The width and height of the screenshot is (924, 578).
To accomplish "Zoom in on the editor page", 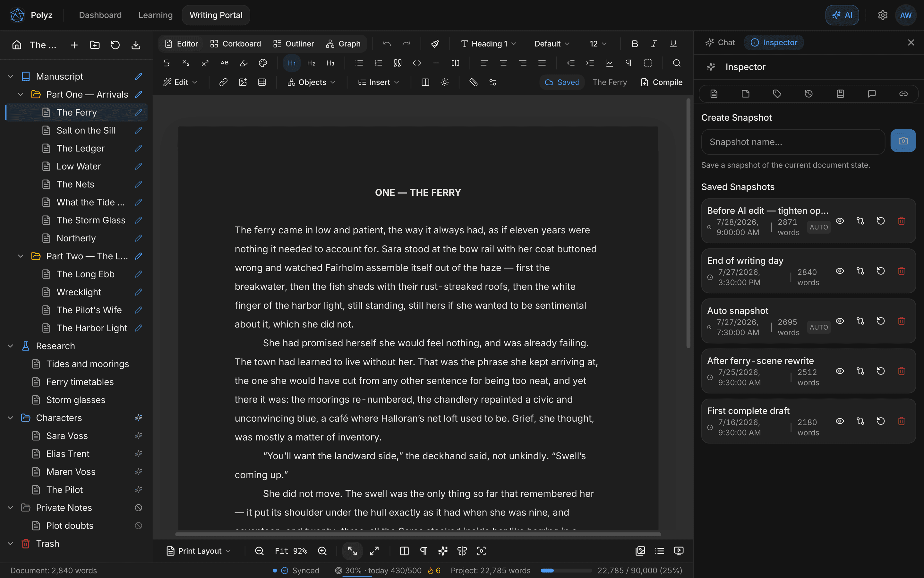I will point(322,551).
